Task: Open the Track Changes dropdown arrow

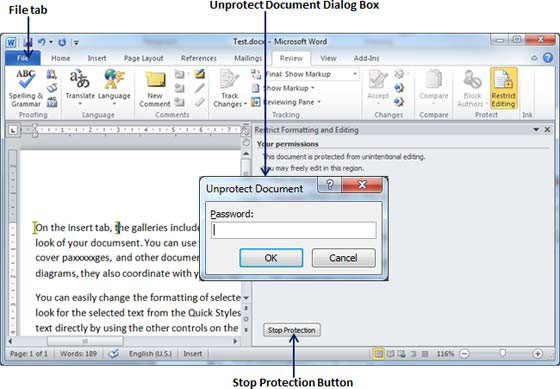Action: pos(245,104)
